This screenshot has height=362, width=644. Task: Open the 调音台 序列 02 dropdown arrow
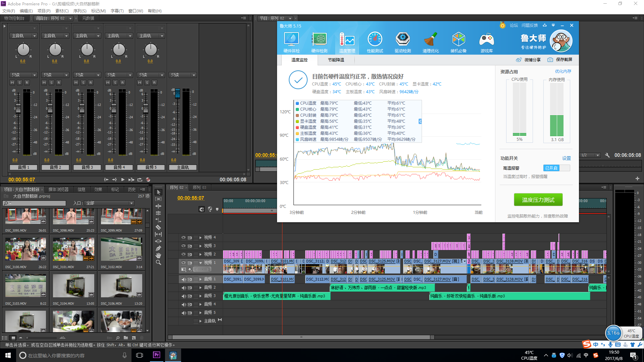click(x=70, y=18)
